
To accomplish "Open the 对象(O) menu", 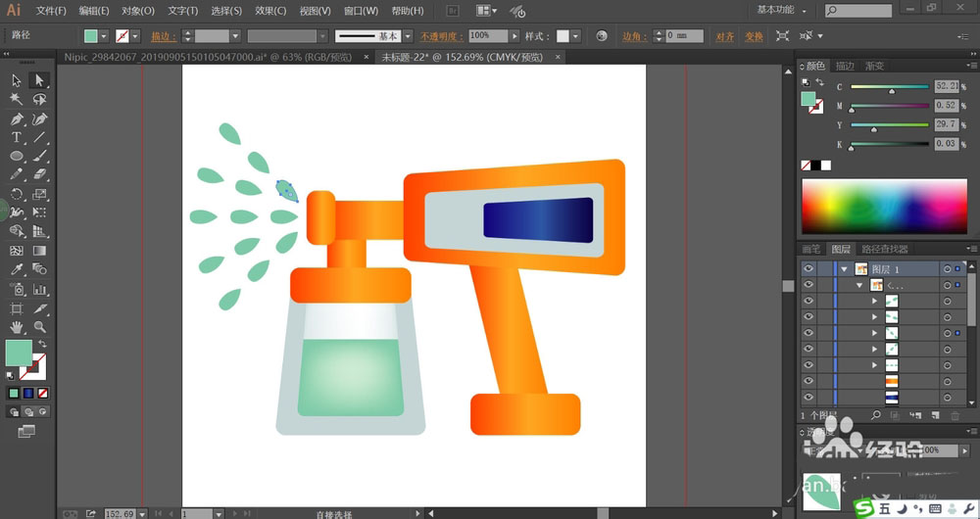I will [138, 11].
